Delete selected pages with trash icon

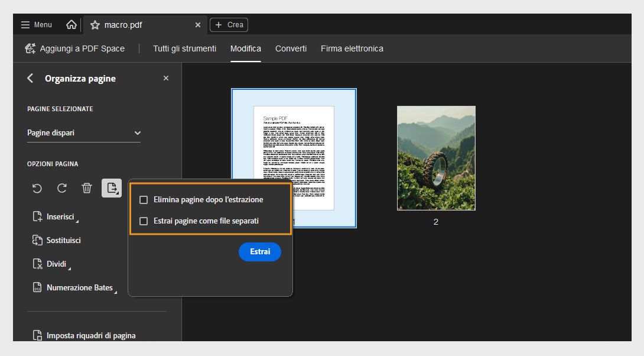click(x=86, y=187)
